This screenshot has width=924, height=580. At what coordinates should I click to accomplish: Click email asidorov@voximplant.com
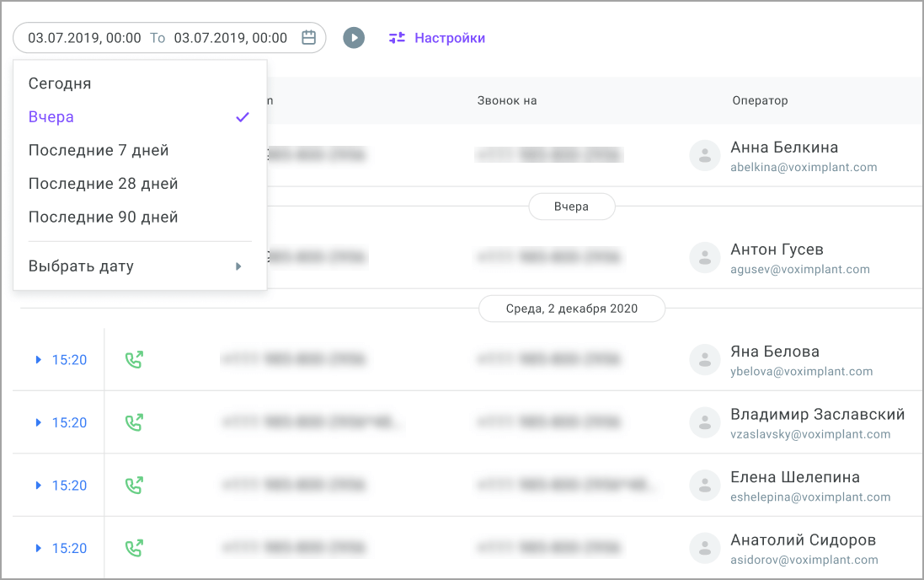coord(804,560)
